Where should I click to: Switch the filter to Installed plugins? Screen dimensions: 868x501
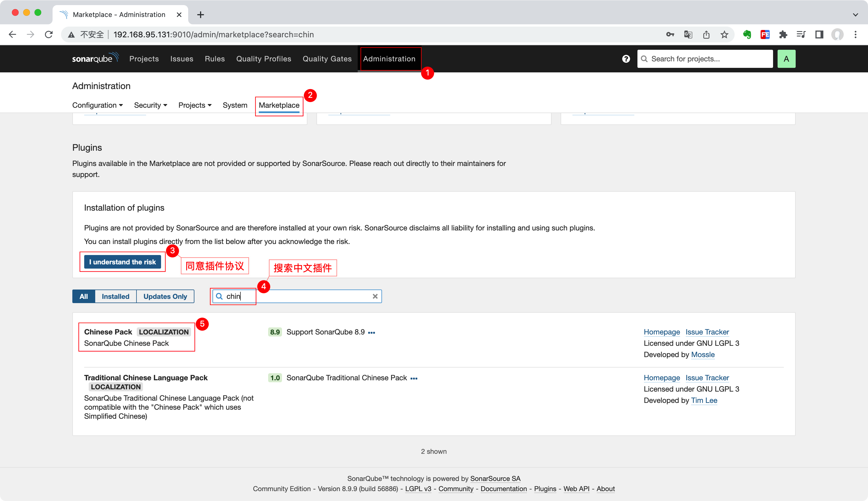pos(116,296)
